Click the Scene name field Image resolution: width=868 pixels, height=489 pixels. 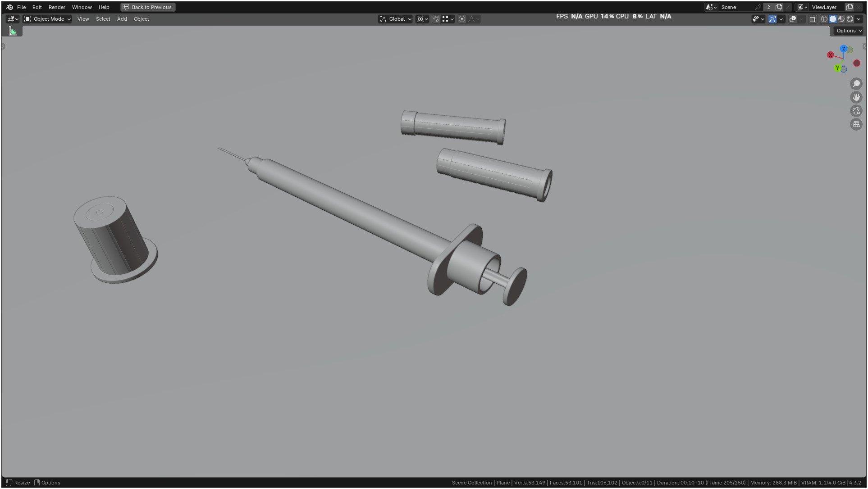tap(737, 7)
